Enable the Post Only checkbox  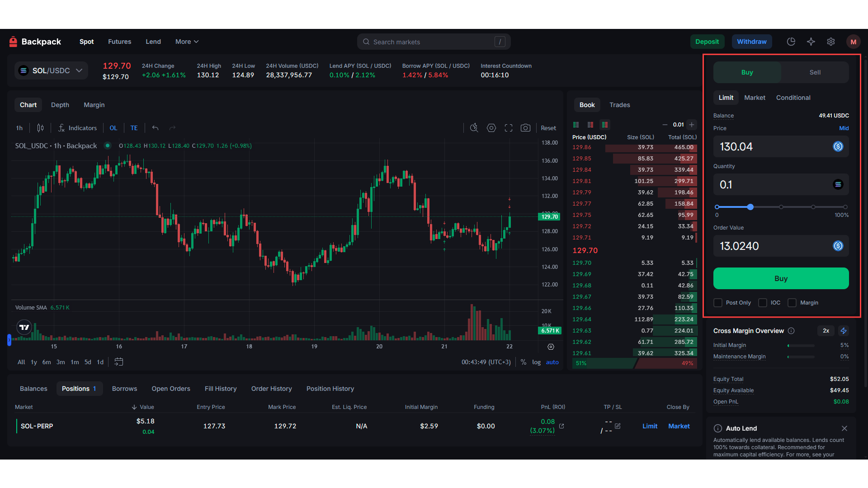[718, 303]
